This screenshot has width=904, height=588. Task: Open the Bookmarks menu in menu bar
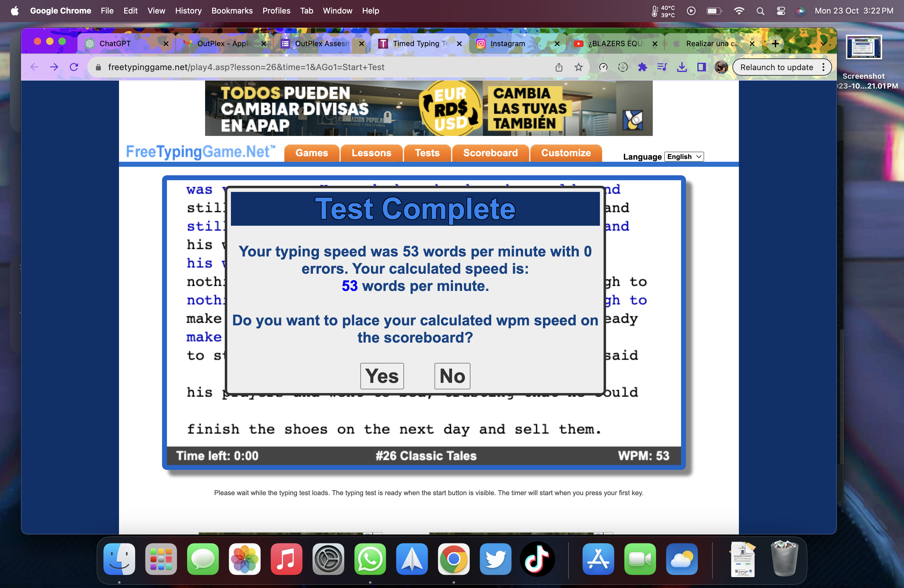pos(232,11)
